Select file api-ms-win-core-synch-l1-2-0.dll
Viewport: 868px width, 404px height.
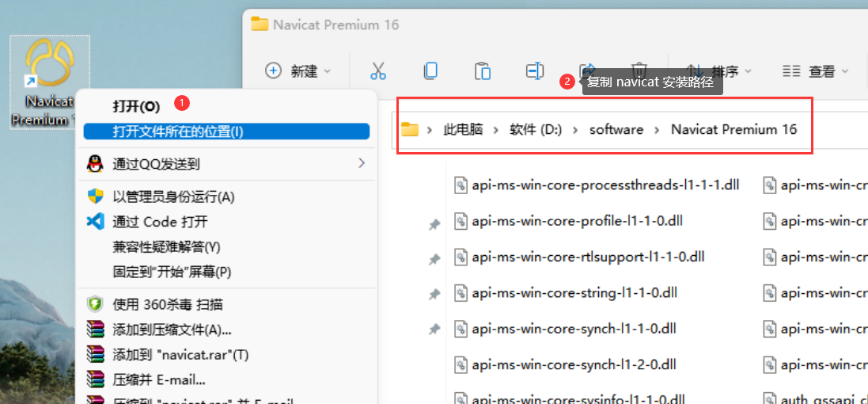(x=565, y=364)
